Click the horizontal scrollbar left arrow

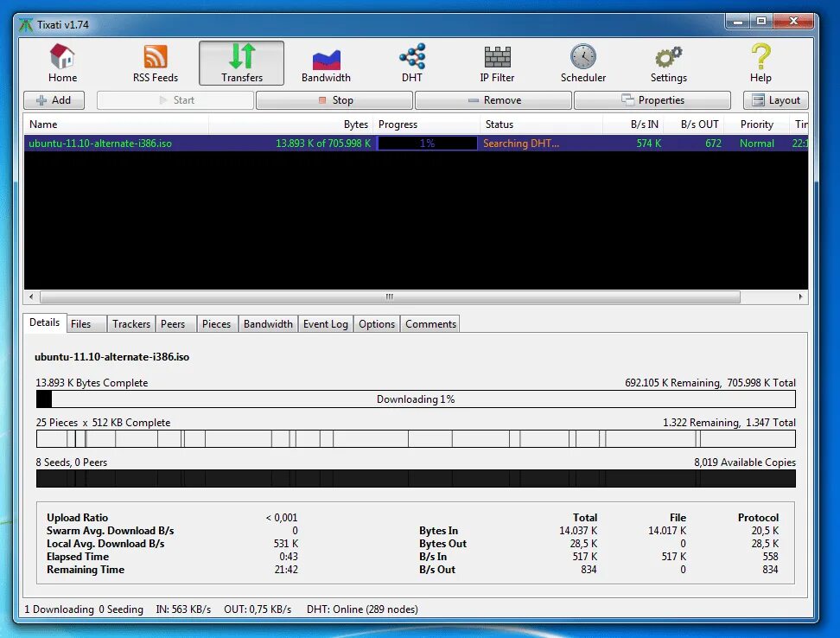tap(31, 297)
